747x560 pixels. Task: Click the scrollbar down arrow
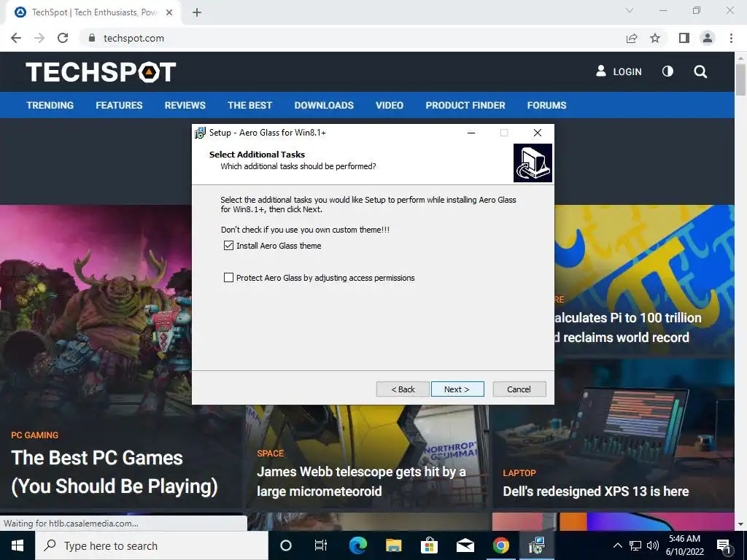pos(741,525)
